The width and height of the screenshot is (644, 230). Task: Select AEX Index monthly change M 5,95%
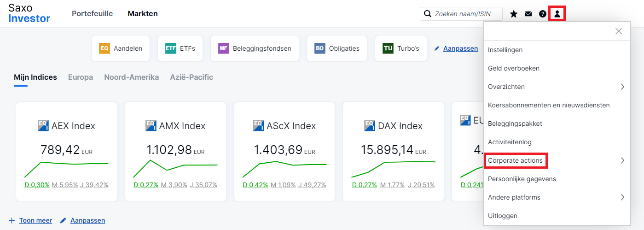(x=65, y=185)
